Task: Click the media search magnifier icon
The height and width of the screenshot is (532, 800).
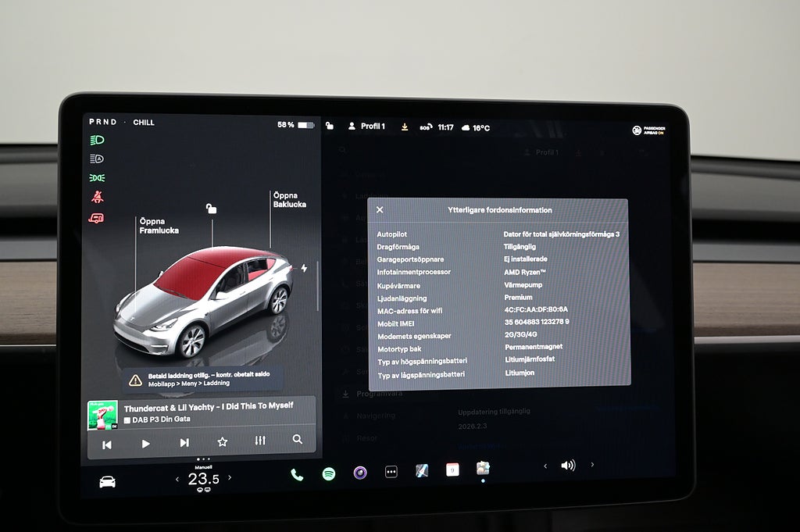Action: point(298,440)
